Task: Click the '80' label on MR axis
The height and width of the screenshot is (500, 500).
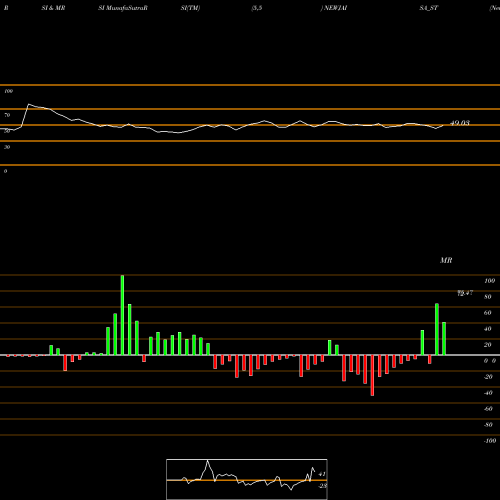Action: pyautogui.click(x=488, y=297)
